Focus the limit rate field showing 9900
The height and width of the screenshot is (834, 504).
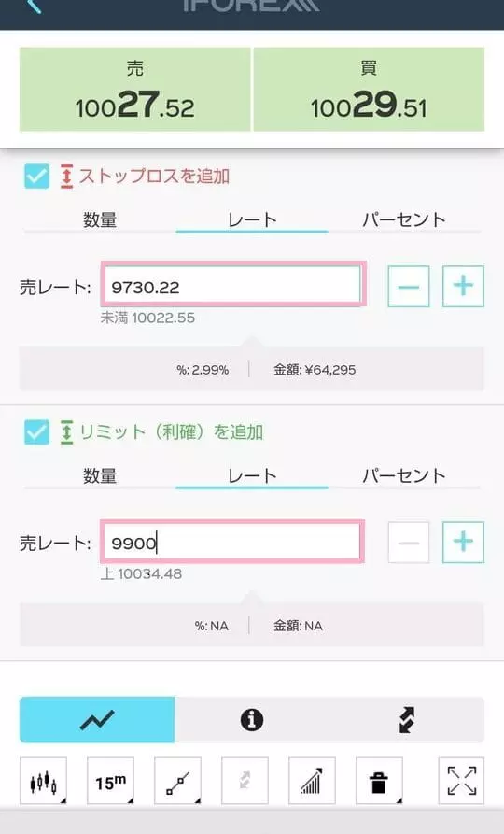point(232,542)
